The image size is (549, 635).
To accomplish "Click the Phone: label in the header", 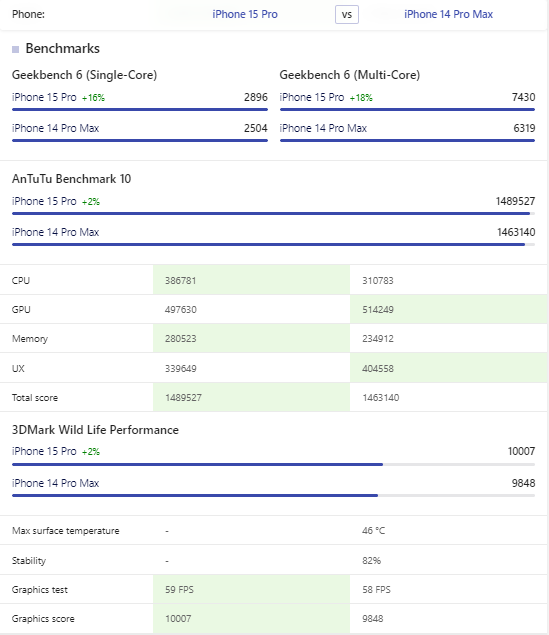I will click(28, 14).
